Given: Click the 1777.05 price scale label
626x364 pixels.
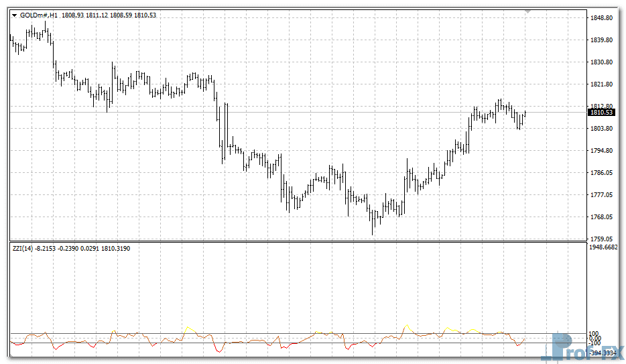Looking at the screenshot, I should pos(601,195).
